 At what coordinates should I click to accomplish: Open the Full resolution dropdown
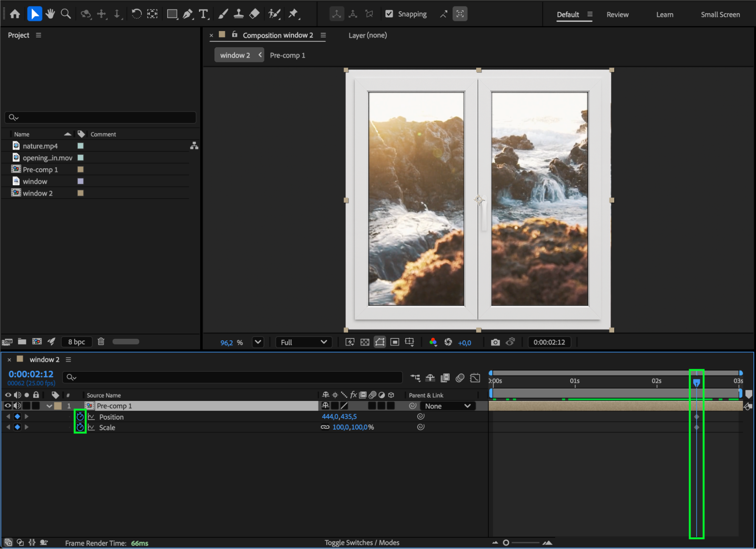coord(304,342)
